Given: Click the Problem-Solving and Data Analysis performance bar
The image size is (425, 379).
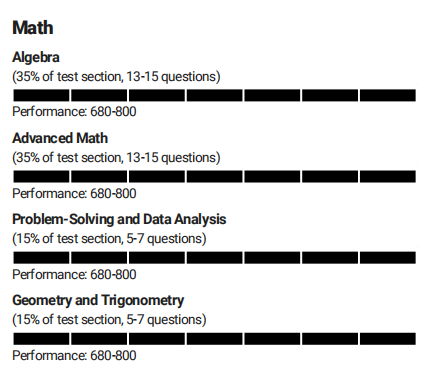Looking at the screenshot, I should (x=214, y=258).
